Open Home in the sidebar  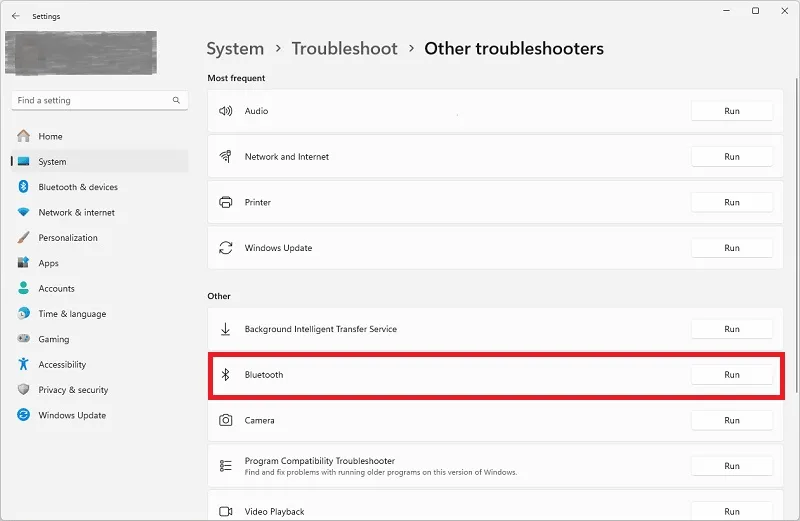(99, 136)
